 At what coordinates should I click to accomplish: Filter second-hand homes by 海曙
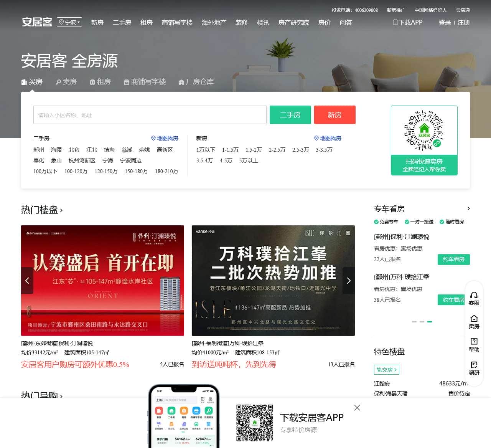point(56,150)
